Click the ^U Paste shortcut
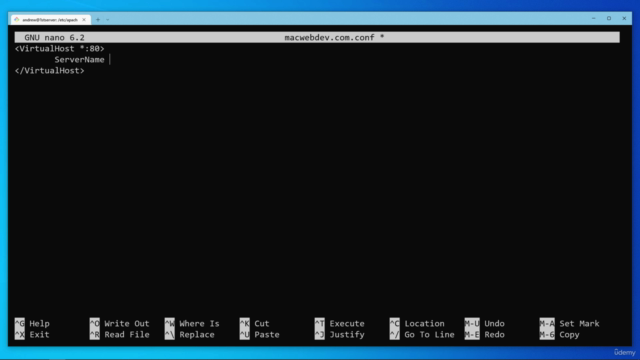Image resolution: width=640 pixels, height=360 pixels. [x=260, y=335]
